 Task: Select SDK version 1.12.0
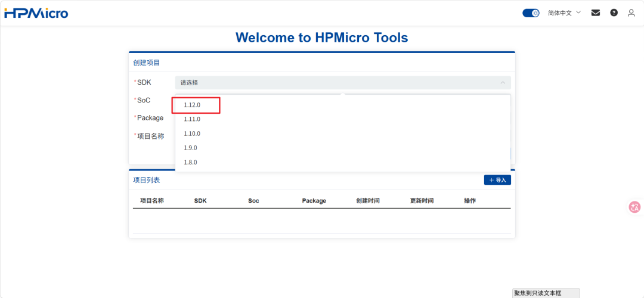tap(343, 105)
